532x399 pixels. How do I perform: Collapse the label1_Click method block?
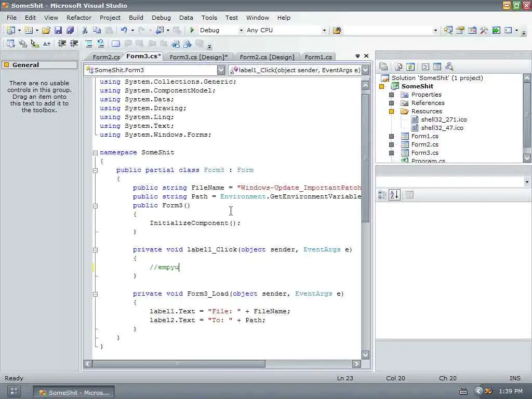[x=96, y=250]
